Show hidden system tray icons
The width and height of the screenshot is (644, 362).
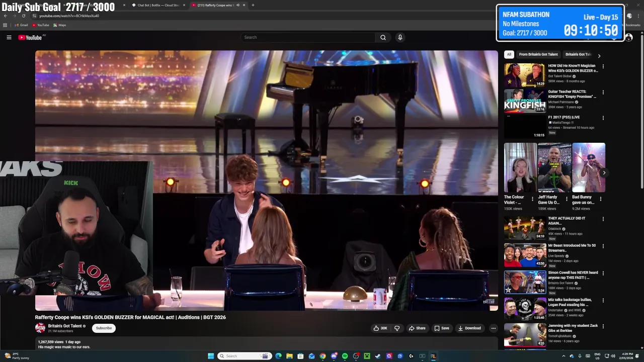pyautogui.click(x=563, y=356)
